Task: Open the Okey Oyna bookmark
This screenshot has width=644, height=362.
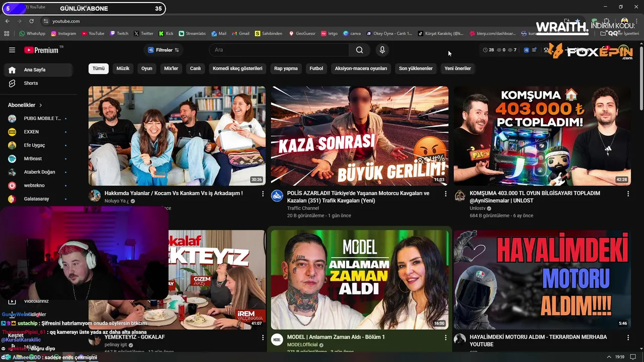Action: tap(389, 34)
